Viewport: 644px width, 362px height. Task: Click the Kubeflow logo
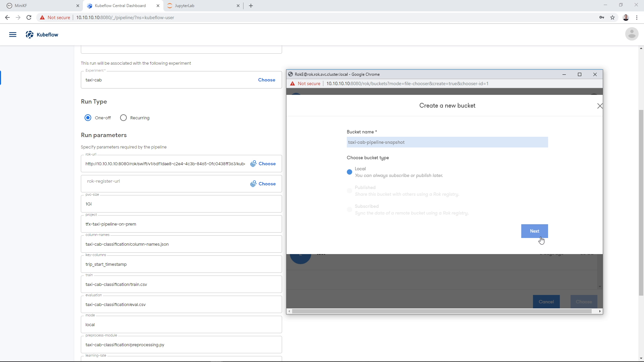pos(42,35)
